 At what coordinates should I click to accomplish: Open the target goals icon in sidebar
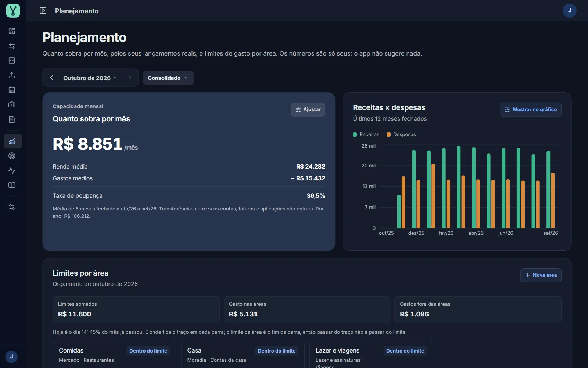(x=12, y=156)
